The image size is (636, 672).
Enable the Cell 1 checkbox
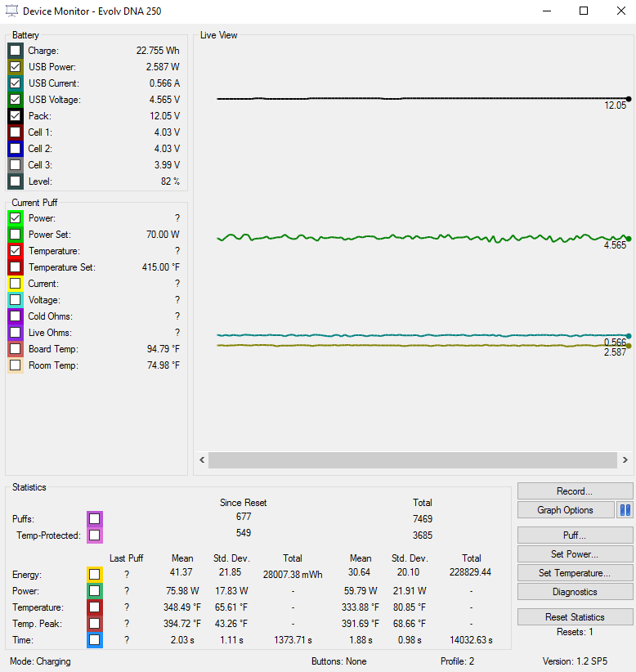click(16, 132)
